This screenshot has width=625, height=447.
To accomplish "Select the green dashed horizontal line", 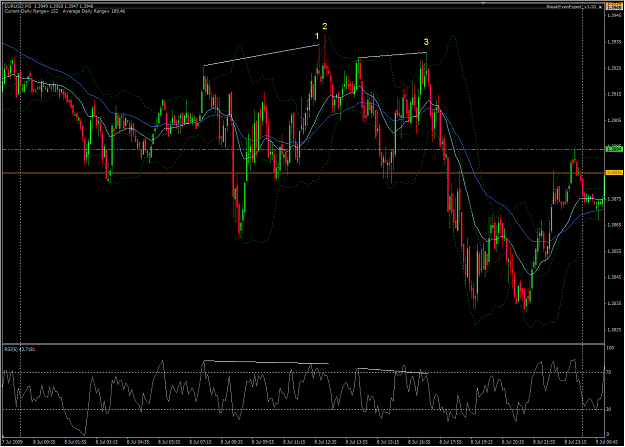I will point(303,150).
